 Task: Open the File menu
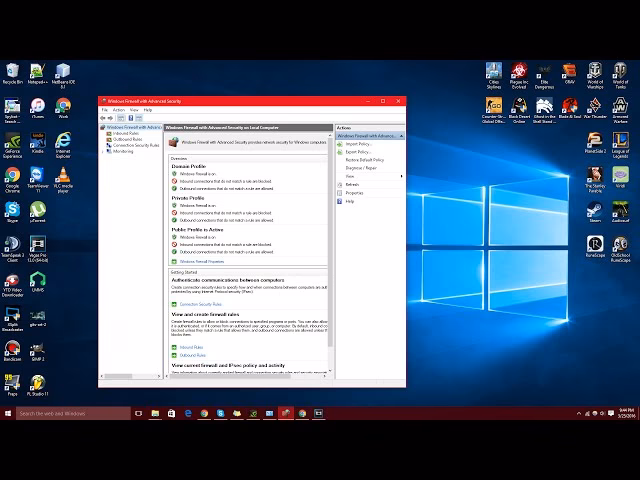point(105,110)
